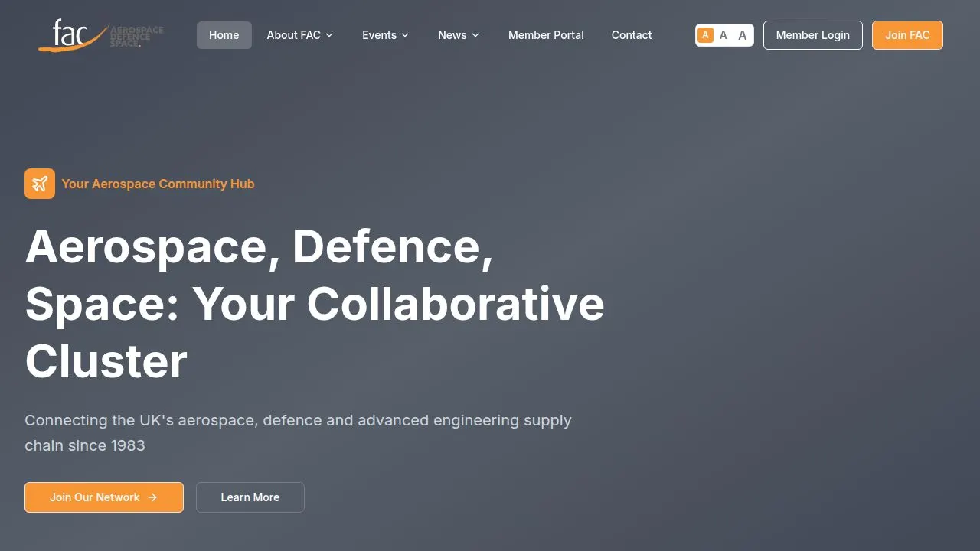Go to the Home nav item
The width and height of the screenshot is (980, 551).
click(x=224, y=35)
